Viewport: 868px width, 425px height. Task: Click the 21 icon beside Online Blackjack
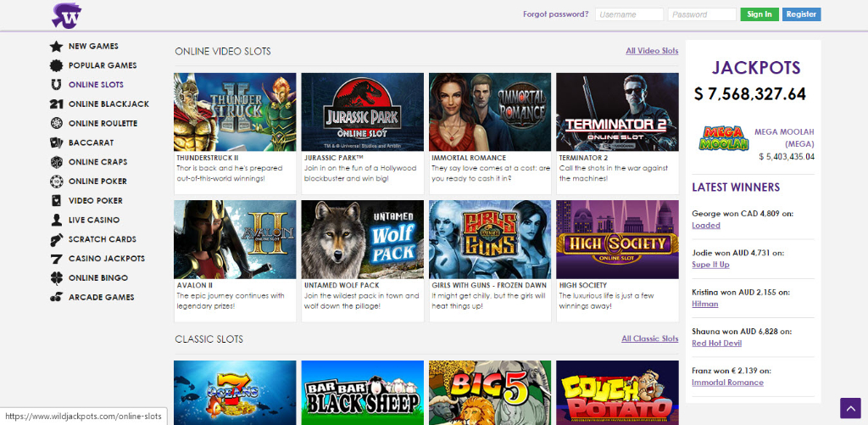[56, 104]
